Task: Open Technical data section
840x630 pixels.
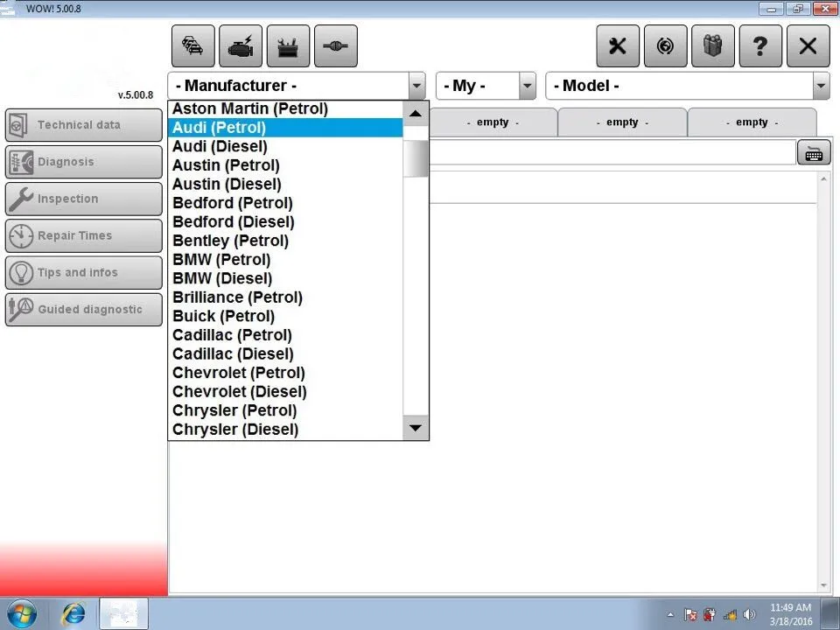Action: point(84,125)
